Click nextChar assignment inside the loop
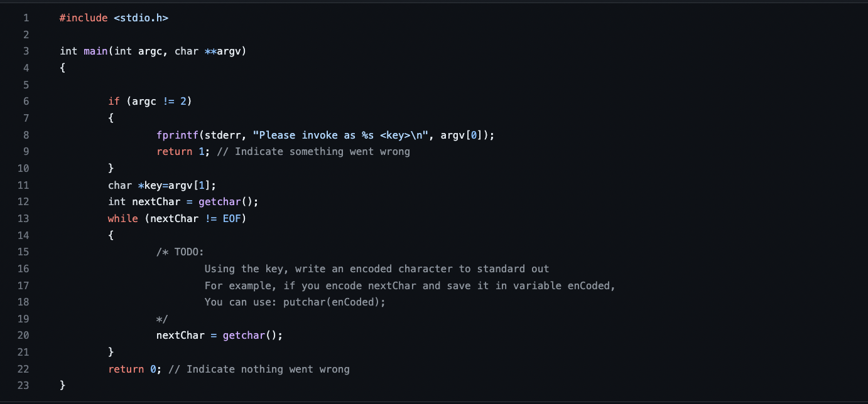Image resolution: width=868 pixels, height=404 pixels. pos(220,336)
